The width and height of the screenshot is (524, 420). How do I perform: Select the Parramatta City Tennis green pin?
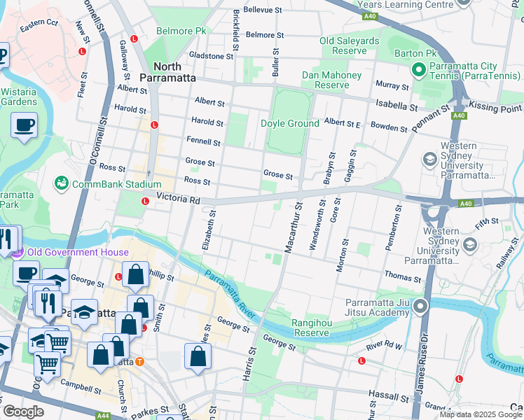coord(418,71)
